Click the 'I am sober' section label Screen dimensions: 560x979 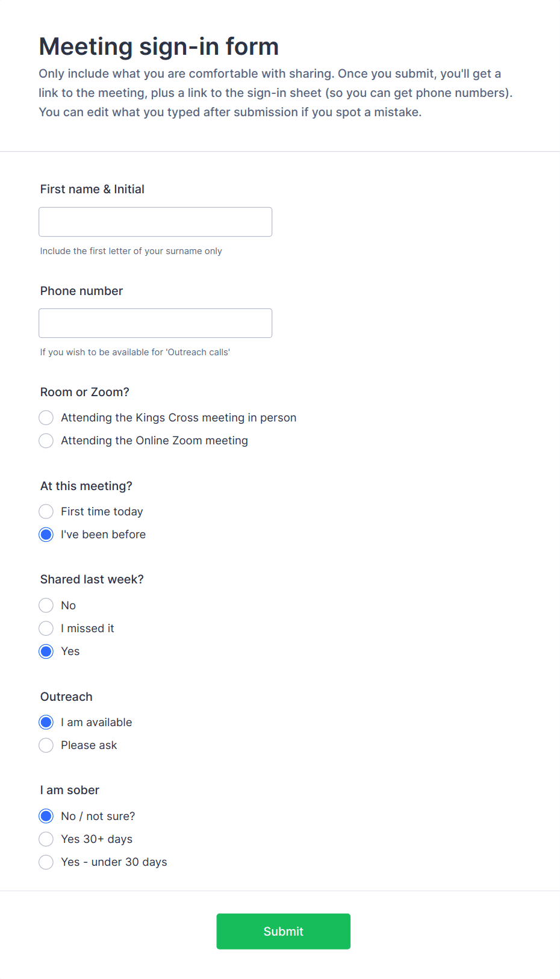tap(69, 789)
